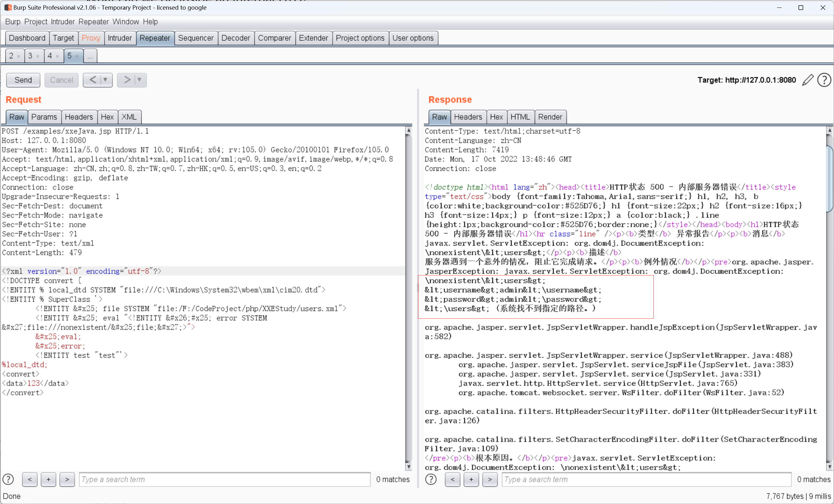Click 'Target: http://127.0.0.1:8080' label

[x=746, y=80]
